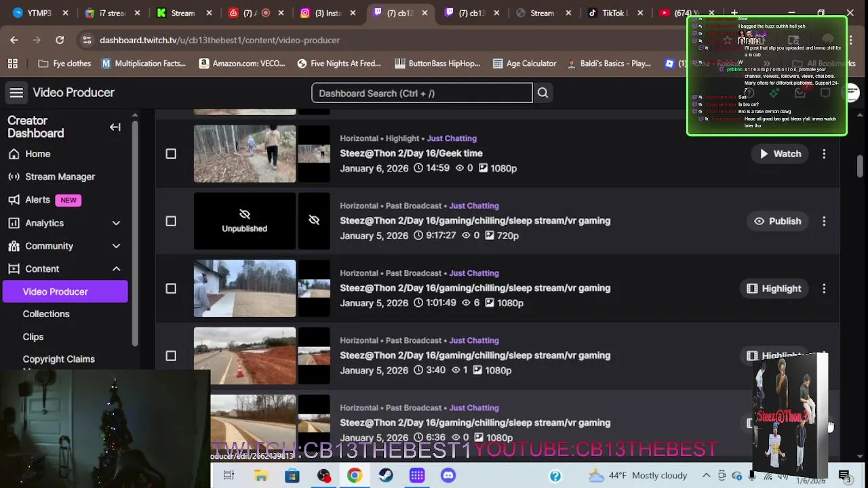Open Microsoft Store from the taskbar
This screenshot has height=488, width=868.
292,476
